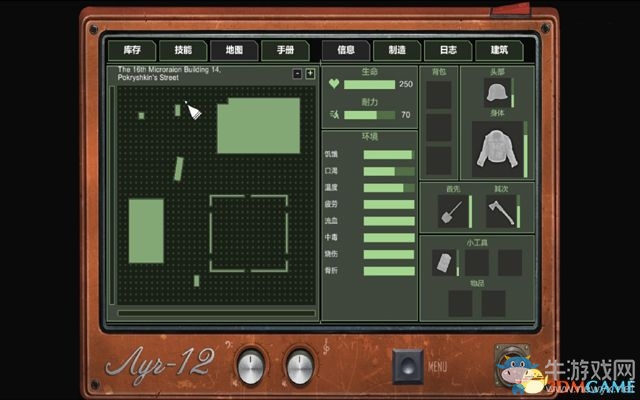Select the axe in secondary weapon slot
Image resolution: width=640 pixels, height=400 pixels.
pyautogui.click(x=501, y=211)
